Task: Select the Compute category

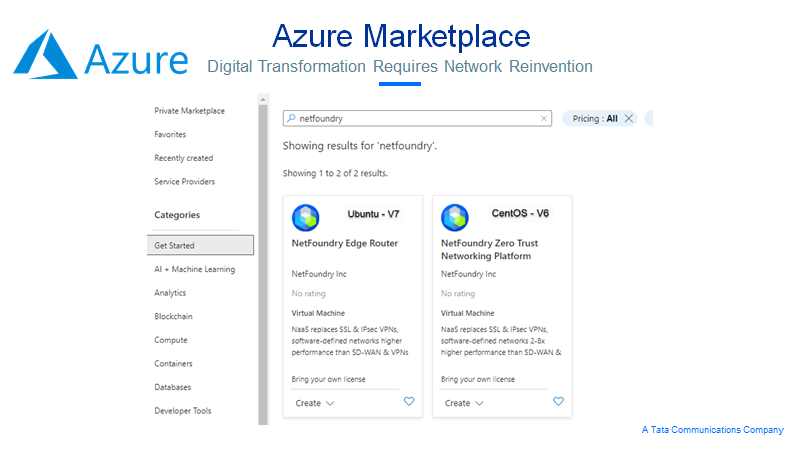Action: click(171, 340)
